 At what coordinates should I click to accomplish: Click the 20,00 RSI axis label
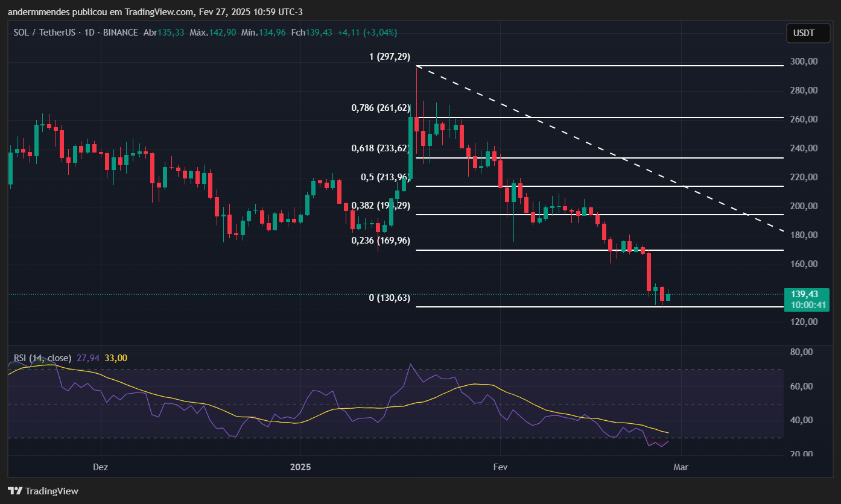click(801, 454)
